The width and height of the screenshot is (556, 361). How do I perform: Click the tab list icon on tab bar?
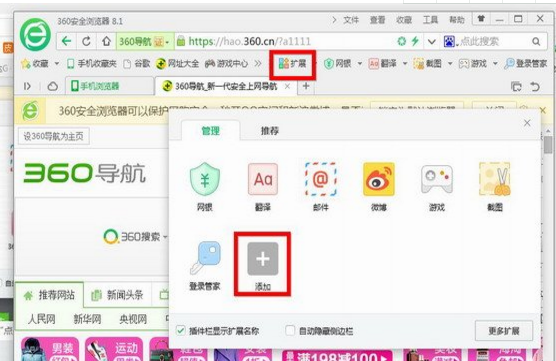click(x=516, y=86)
